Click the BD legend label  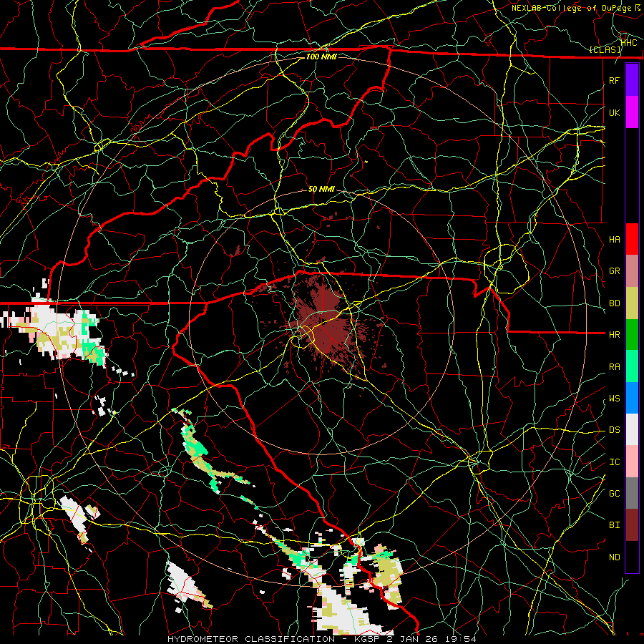(x=615, y=303)
